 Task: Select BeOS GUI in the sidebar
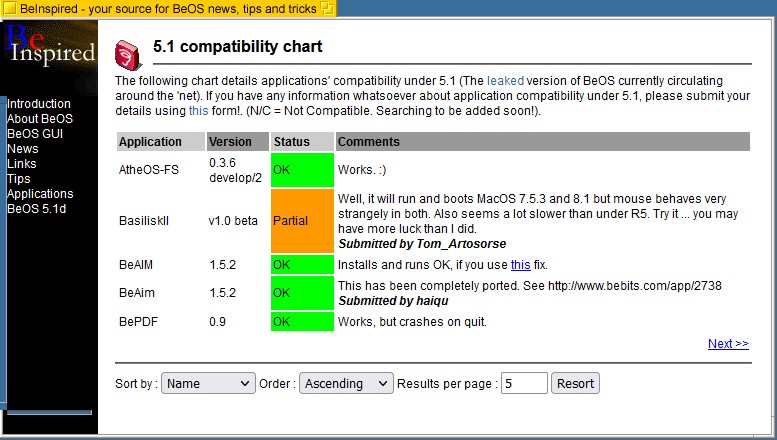(x=35, y=134)
